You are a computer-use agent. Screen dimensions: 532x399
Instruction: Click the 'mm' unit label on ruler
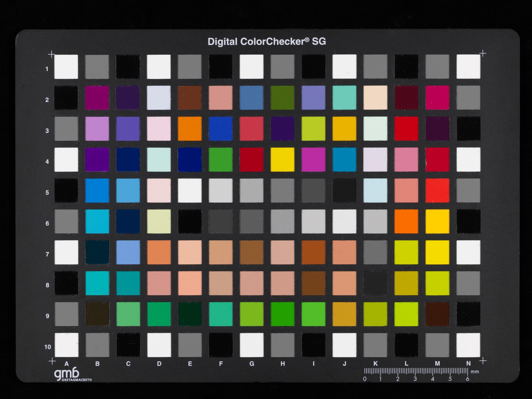tap(475, 372)
